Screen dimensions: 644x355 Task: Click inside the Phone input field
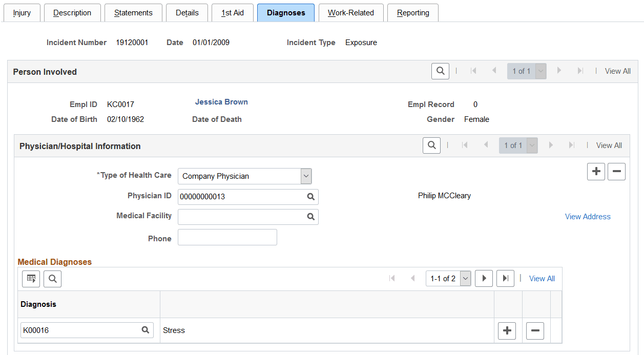point(227,237)
